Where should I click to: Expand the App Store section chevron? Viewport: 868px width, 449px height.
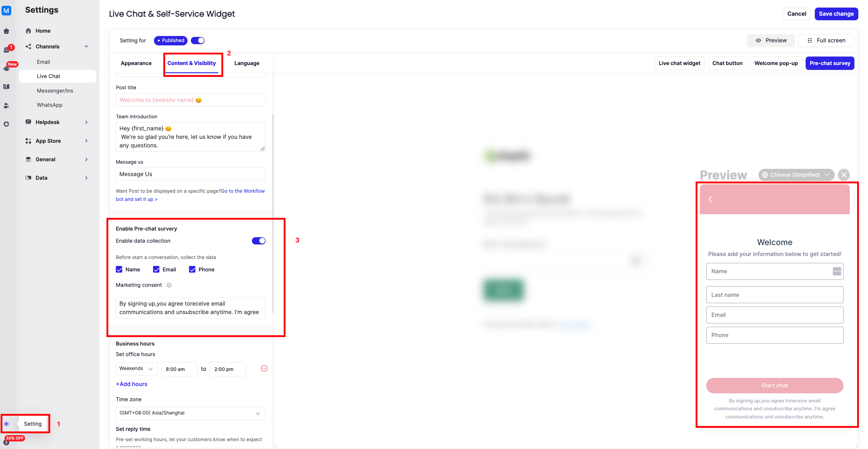coord(86,141)
